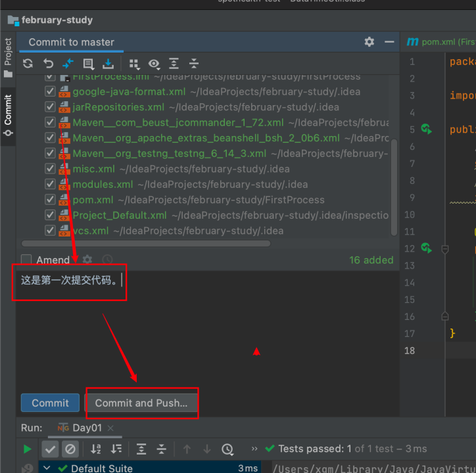Collapse the Default Suite node

(47, 468)
